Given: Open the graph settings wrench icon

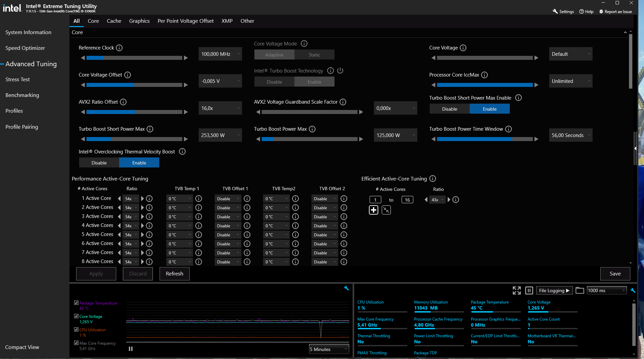Looking at the screenshot, I should [x=346, y=288].
